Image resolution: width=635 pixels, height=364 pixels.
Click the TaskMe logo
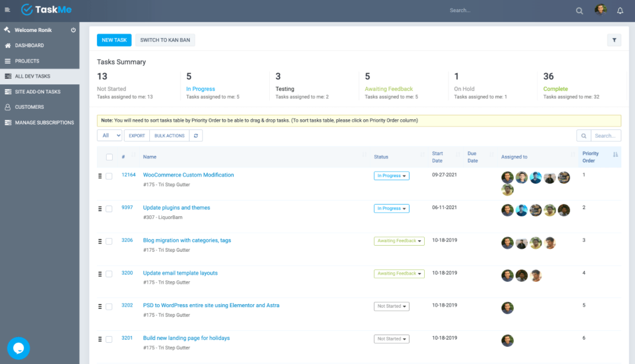[x=46, y=10]
